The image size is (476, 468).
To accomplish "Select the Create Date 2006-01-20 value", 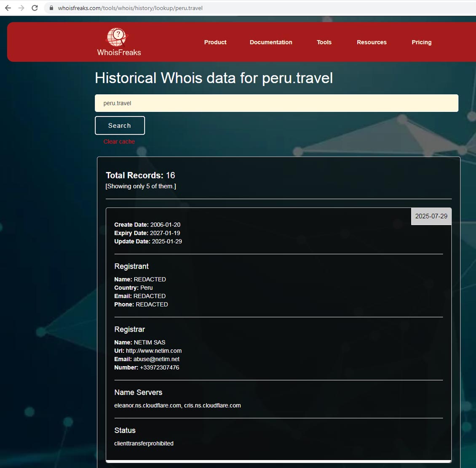I will pos(165,225).
